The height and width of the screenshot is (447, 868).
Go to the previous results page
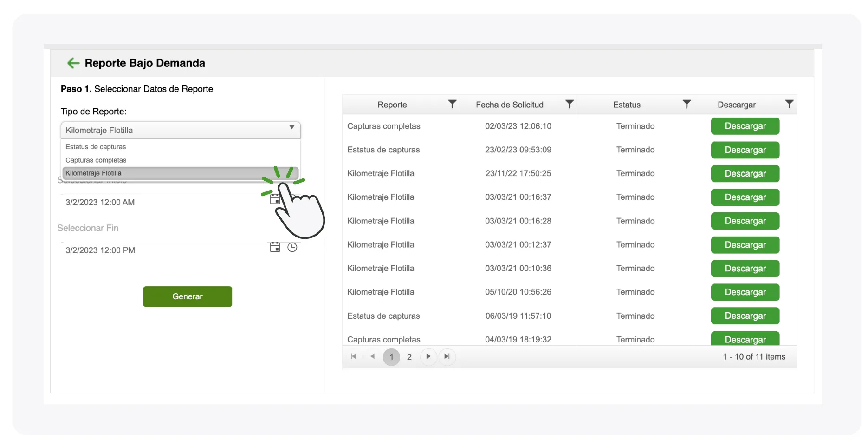[x=372, y=356]
